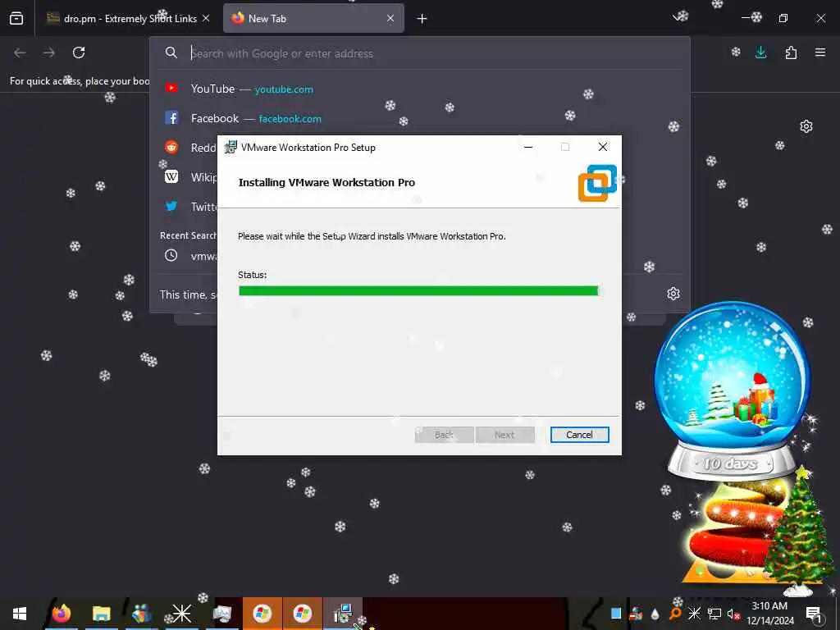The image size is (840, 630).
Task: Minimize the VMware Workstation Pro Setup window
Action: pos(528,148)
